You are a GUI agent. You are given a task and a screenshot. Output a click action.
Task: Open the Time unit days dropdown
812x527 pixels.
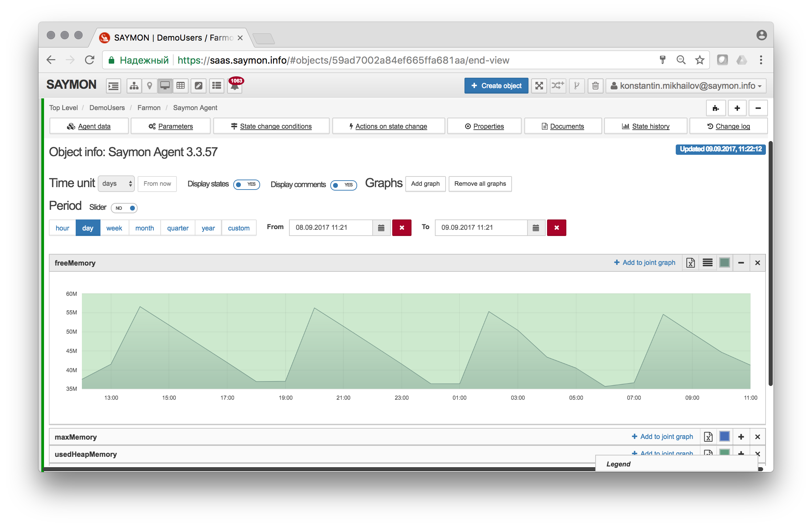[116, 184]
